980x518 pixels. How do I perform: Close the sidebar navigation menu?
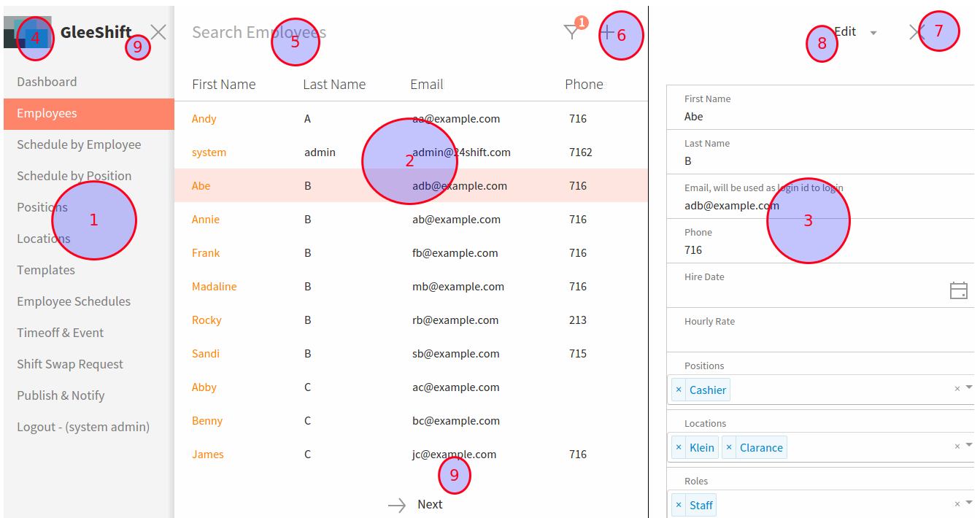[158, 32]
